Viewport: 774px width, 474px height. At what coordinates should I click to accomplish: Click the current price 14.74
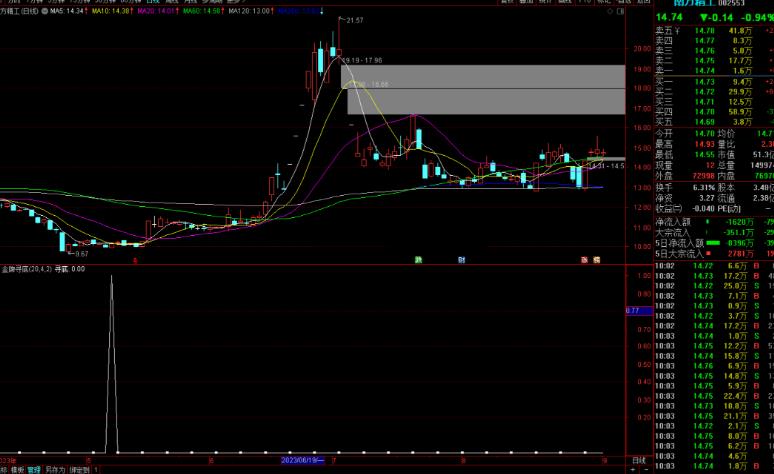(x=669, y=17)
